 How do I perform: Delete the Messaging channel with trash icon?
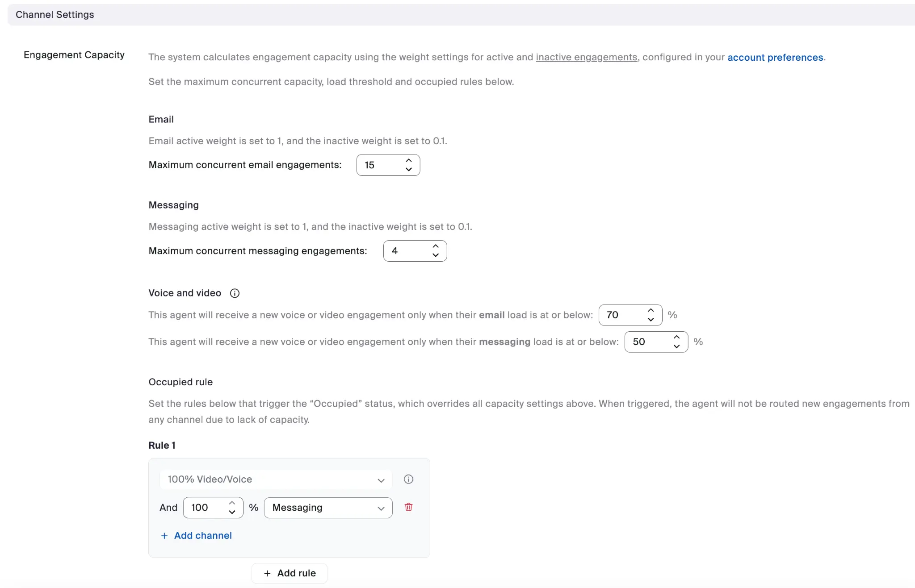(x=408, y=507)
